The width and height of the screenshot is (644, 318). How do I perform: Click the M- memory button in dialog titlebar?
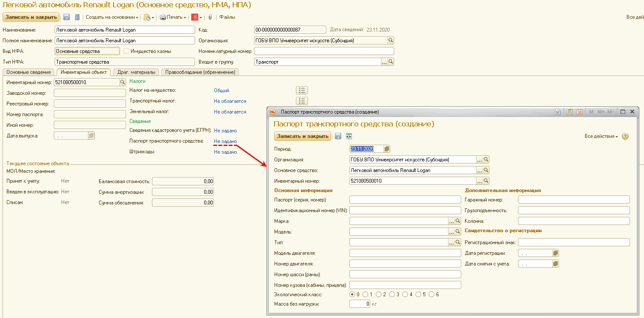611,112
